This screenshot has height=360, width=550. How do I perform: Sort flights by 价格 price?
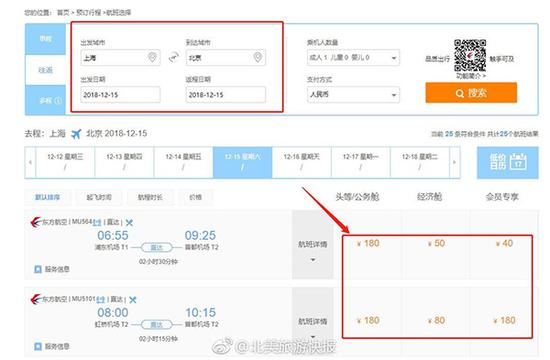(x=195, y=197)
